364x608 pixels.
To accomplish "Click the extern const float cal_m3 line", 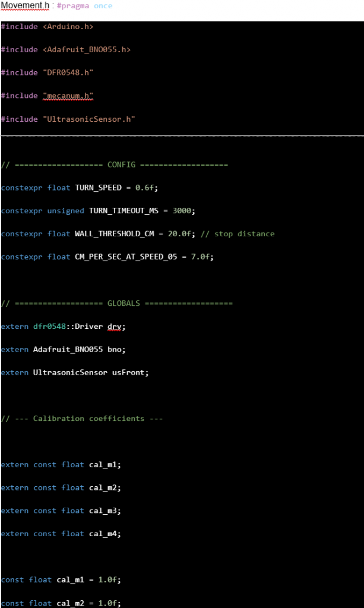I will point(61,511).
